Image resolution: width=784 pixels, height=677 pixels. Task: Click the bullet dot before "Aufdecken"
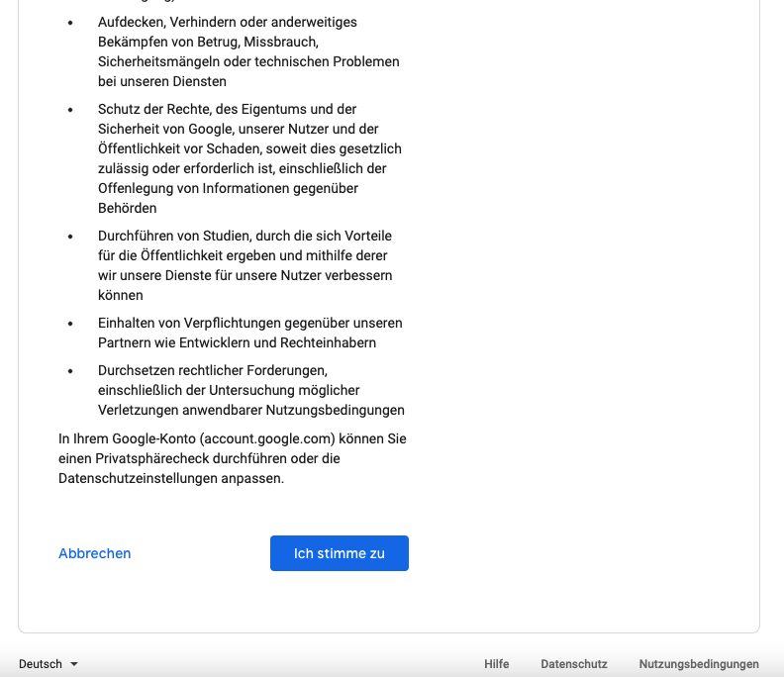coord(70,22)
